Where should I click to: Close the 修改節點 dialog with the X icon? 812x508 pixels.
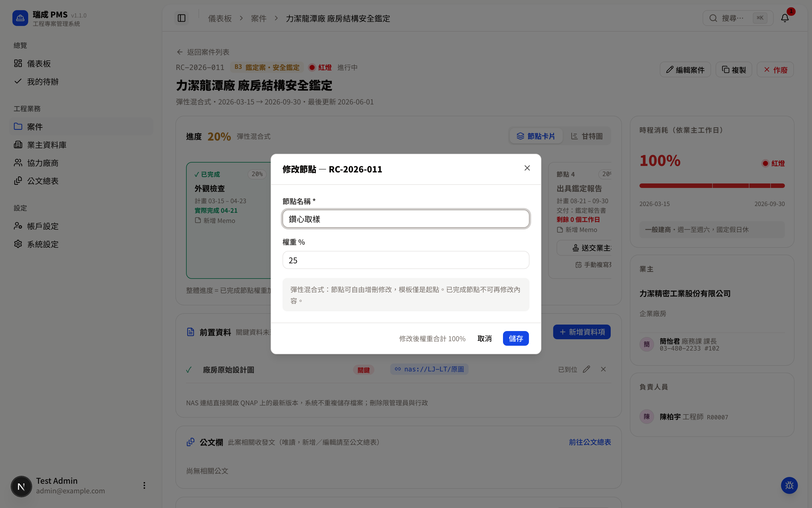coord(527,168)
